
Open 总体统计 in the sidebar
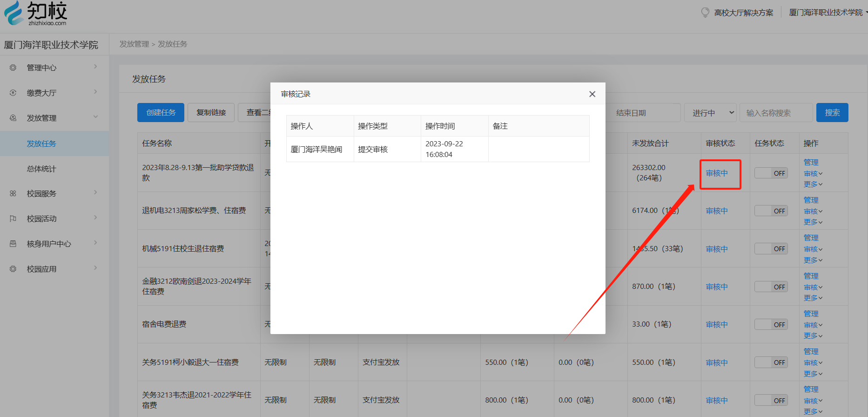point(41,169)
